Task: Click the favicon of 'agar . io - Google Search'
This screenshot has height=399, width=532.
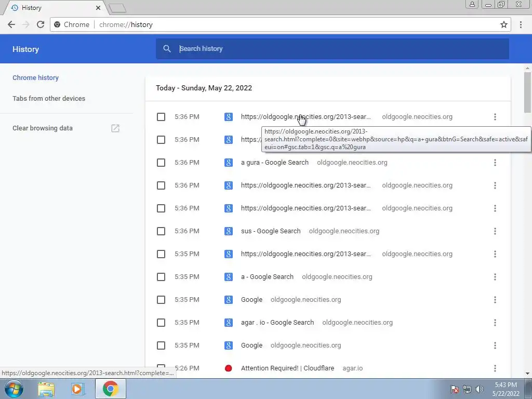Action: (x=229, y=323)
